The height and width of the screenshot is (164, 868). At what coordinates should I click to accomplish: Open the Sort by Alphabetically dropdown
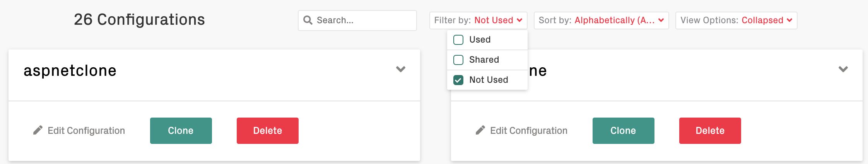coord(601,20)
